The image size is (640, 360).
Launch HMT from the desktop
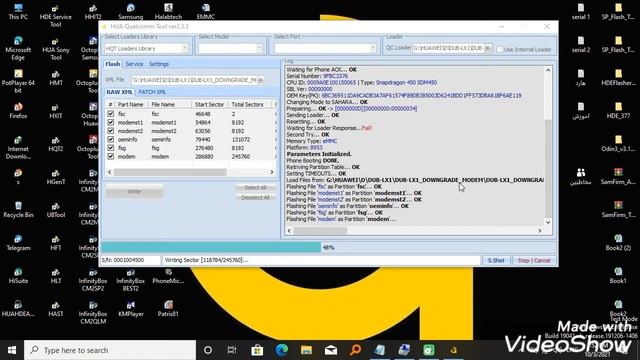click(56, 78)
